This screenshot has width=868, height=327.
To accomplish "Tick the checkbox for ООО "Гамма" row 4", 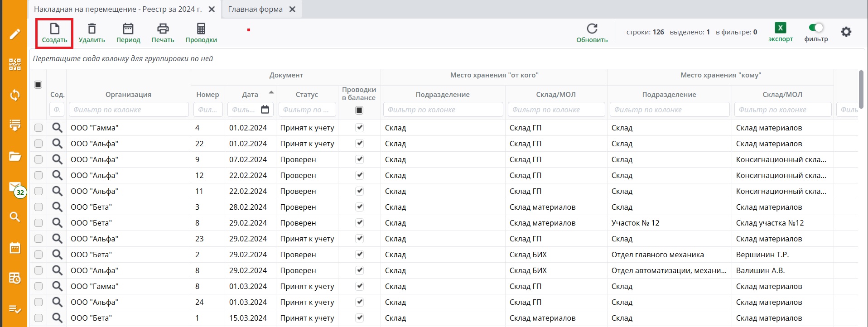I will tap(39, 128).
